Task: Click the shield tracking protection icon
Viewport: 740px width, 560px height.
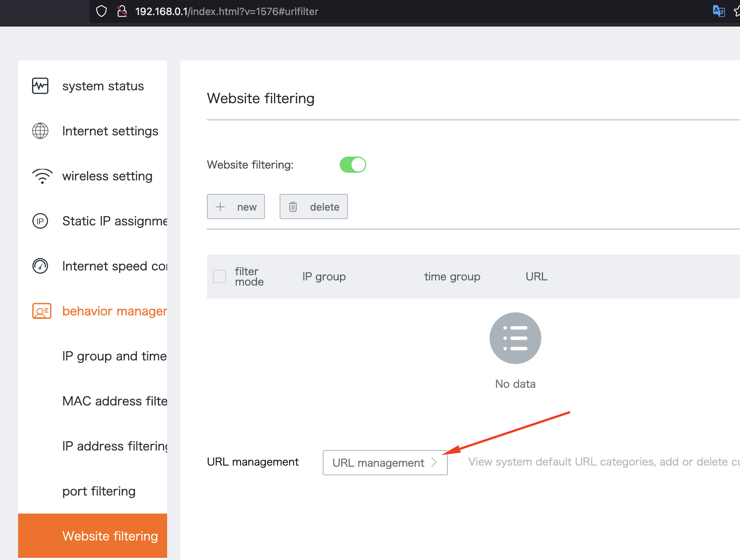Action: pos(101,11)
